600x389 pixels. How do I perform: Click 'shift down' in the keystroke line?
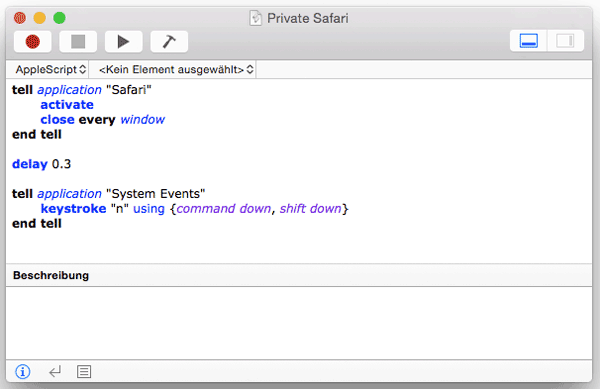point(310,209)
